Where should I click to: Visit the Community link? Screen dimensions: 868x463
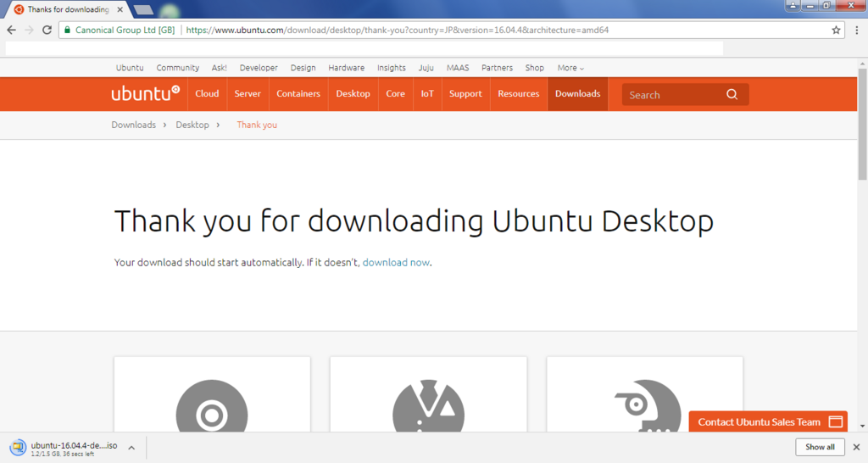coord(178,68)
